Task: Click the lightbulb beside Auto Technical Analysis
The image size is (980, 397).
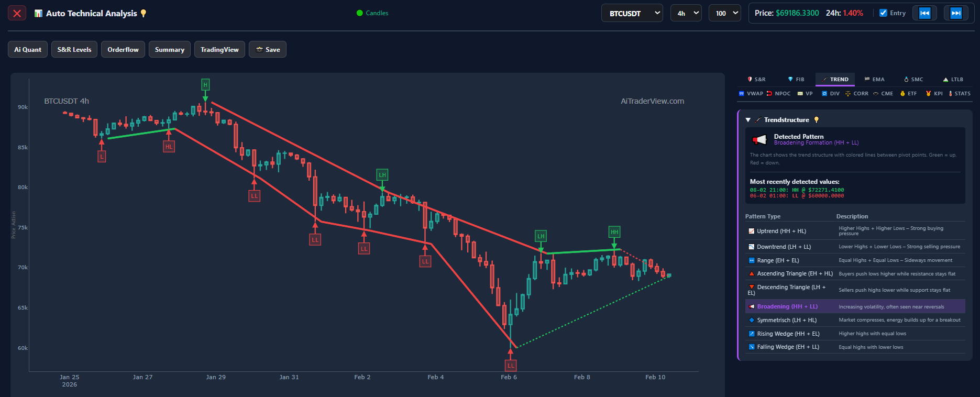Action: [144, 14]
